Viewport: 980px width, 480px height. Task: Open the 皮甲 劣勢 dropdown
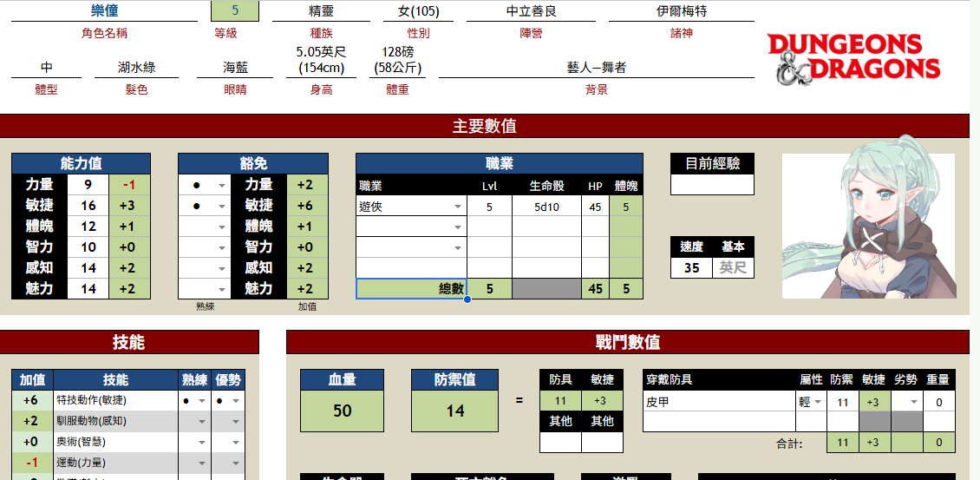point(914,403)
